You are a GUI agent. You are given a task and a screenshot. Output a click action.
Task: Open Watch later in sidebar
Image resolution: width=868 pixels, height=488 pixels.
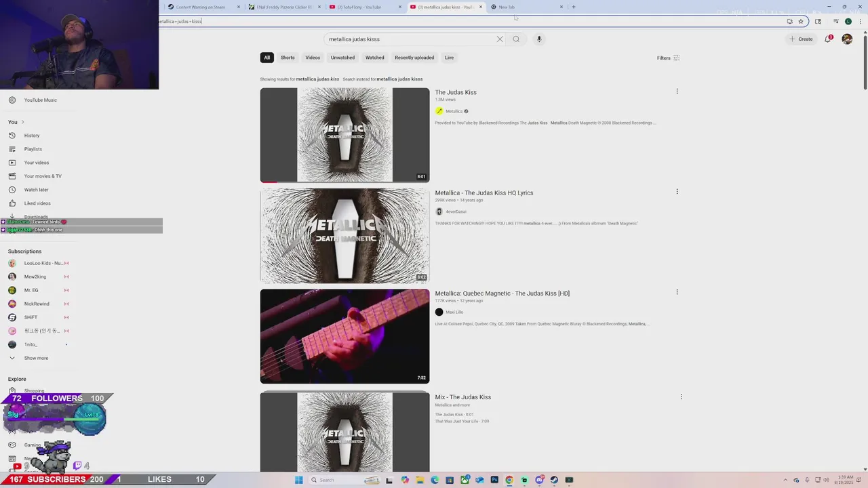pos(36,190)
